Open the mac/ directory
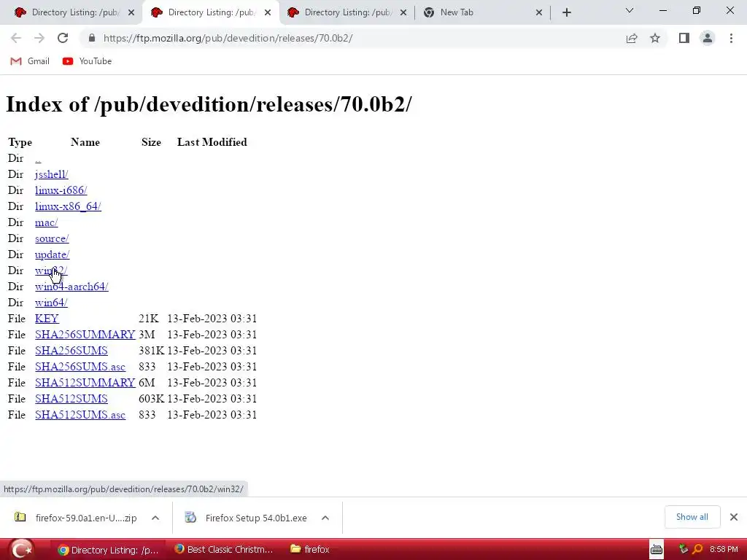This screenshot has width=747, height=560. (x=46, y=222)
